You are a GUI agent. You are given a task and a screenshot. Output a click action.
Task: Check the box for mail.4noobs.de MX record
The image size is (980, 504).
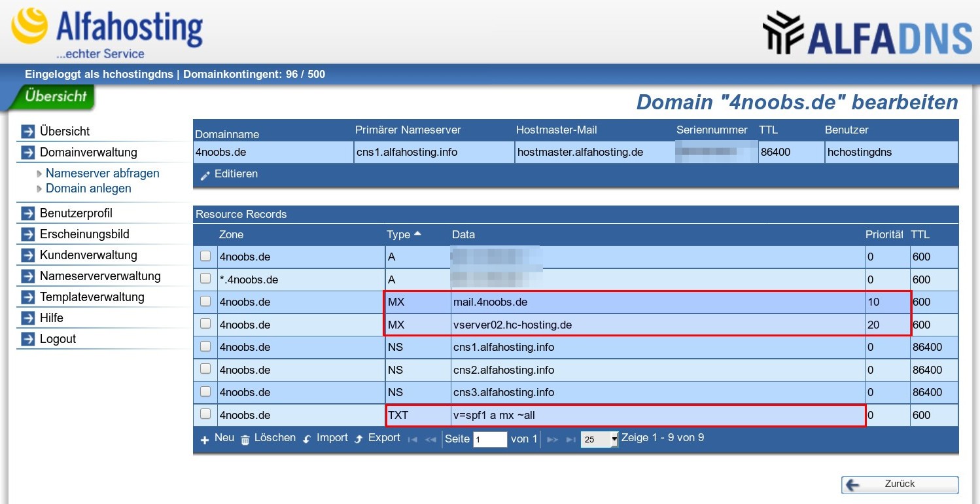point(205,301)
